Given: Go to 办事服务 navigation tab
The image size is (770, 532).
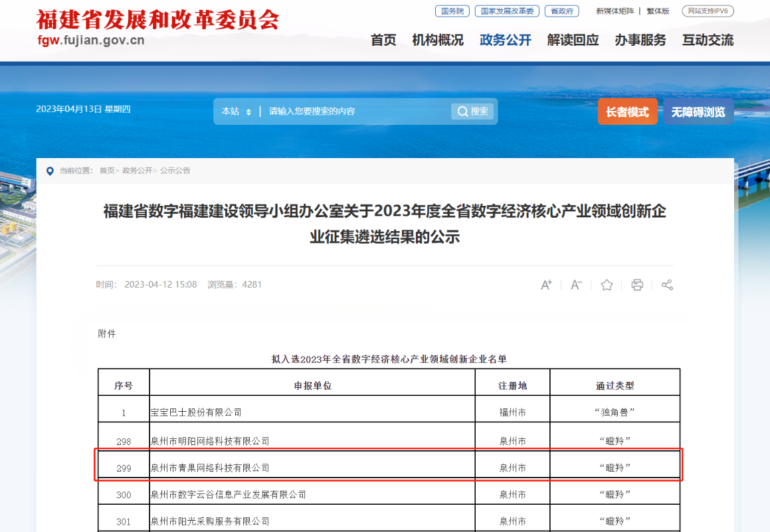Looking at the screenshot, I should 640,40.
